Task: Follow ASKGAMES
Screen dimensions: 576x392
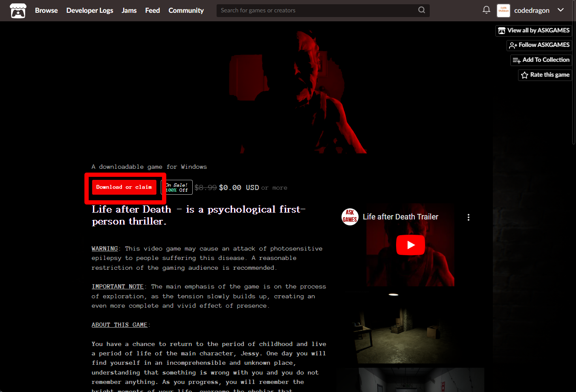Action: point(539,45)
